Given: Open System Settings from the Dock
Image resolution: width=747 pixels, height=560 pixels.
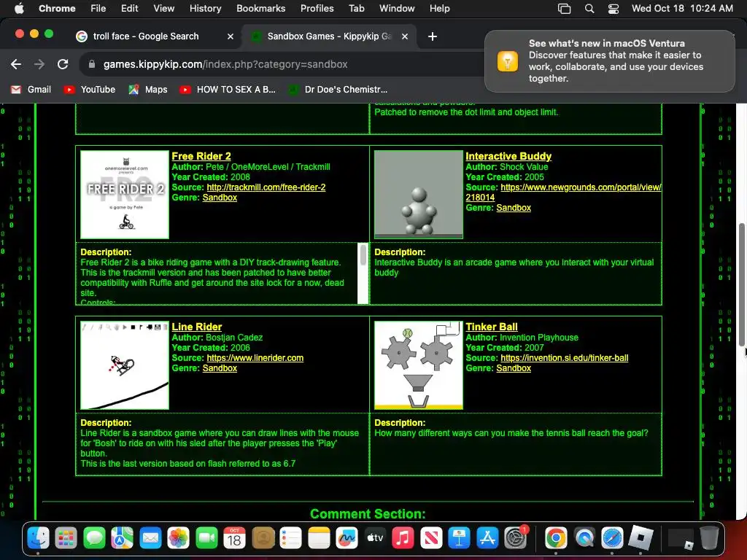Looking at the screenshot, I should pos(516,538).
